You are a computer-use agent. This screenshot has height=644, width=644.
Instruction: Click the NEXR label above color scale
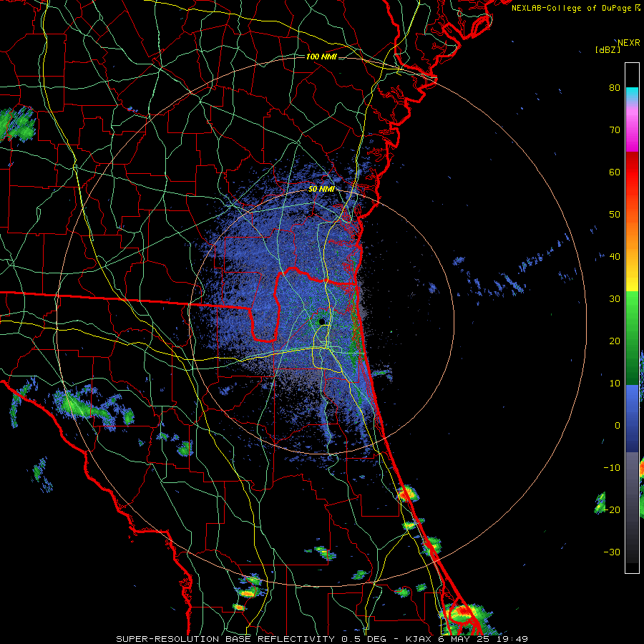click(x=629, y=43)
